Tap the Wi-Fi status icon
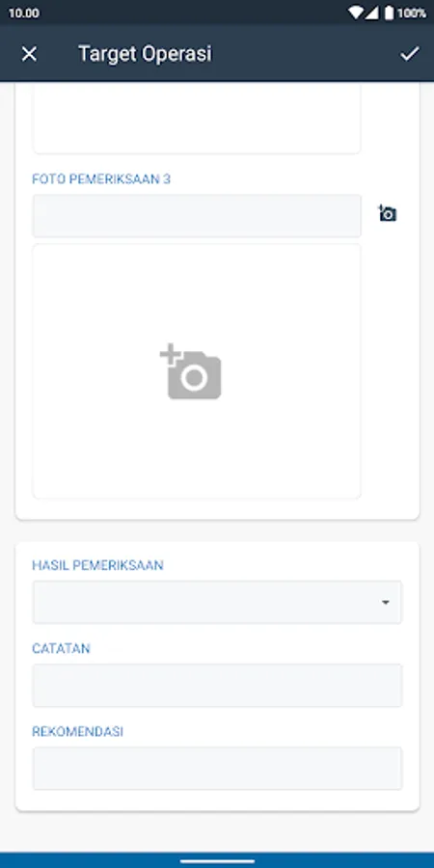434x868 pixels. point(356,13)
